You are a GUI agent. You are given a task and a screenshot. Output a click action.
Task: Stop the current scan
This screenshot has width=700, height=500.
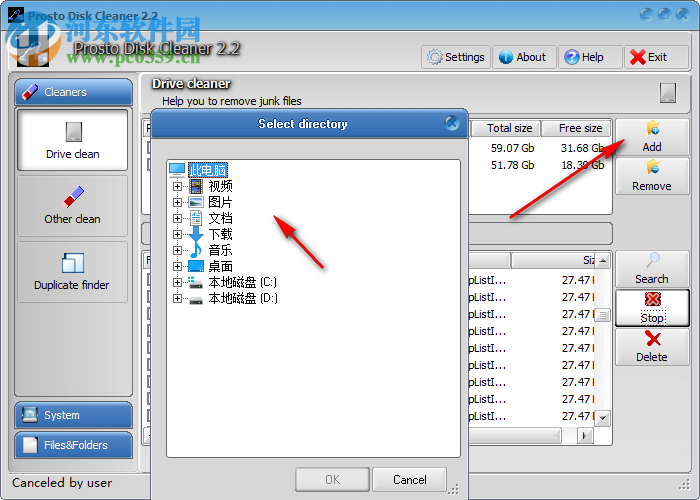coord(652,308)
